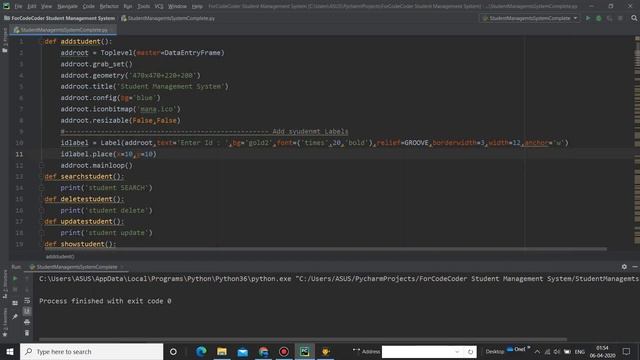Open the VCS menu

(159, 7)
